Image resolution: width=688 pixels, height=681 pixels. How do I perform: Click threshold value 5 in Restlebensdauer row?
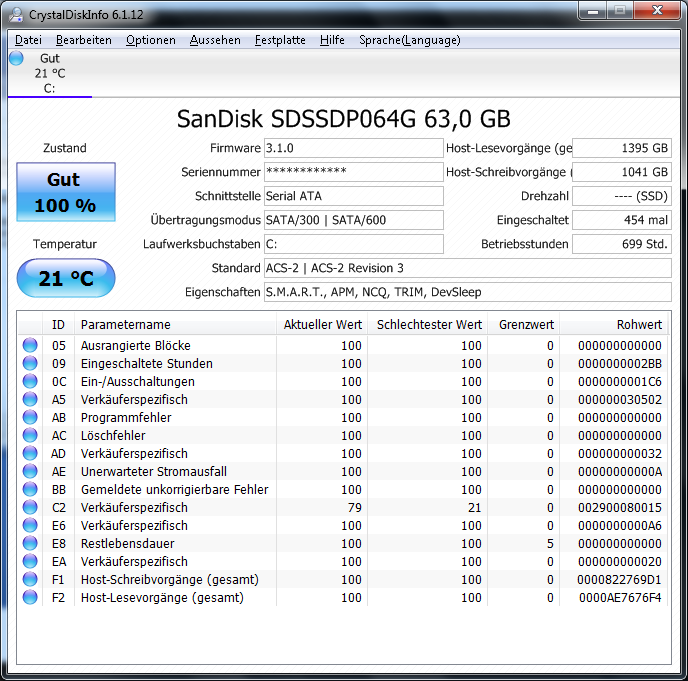pyautogui.click(x=550, y=544)
